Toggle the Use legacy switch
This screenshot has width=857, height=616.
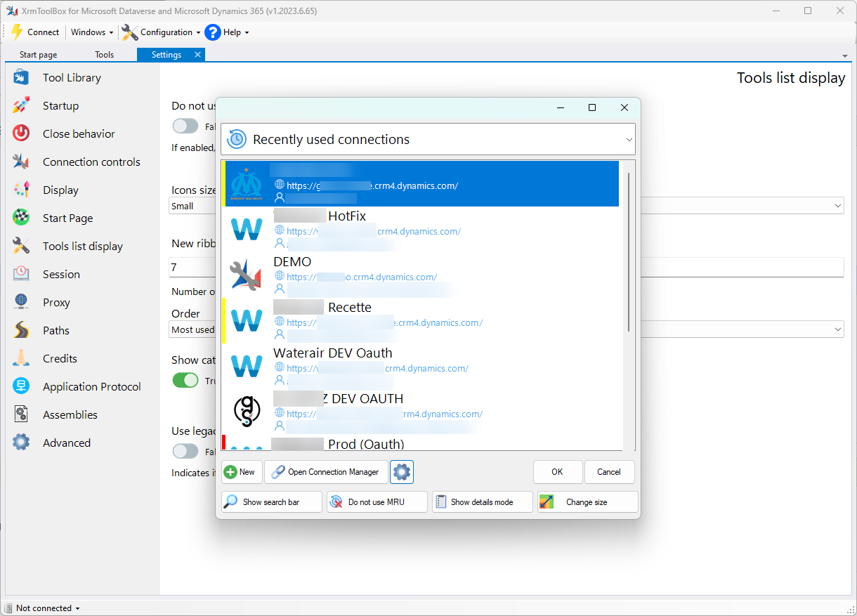point(185,451)
